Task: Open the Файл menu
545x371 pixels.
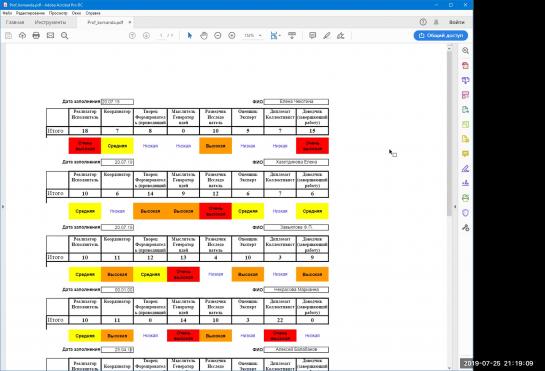Action: (7, 13)
